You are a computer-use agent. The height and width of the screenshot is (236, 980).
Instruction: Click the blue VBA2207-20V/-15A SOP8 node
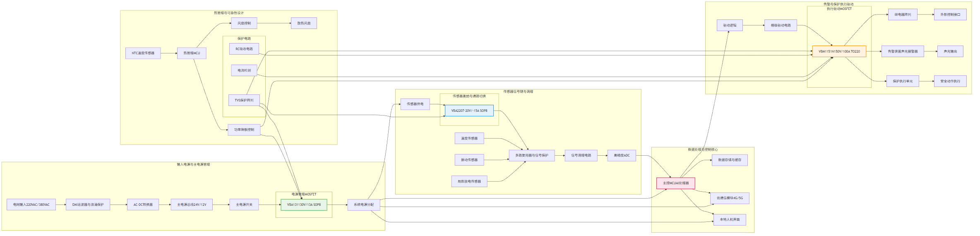469,111
